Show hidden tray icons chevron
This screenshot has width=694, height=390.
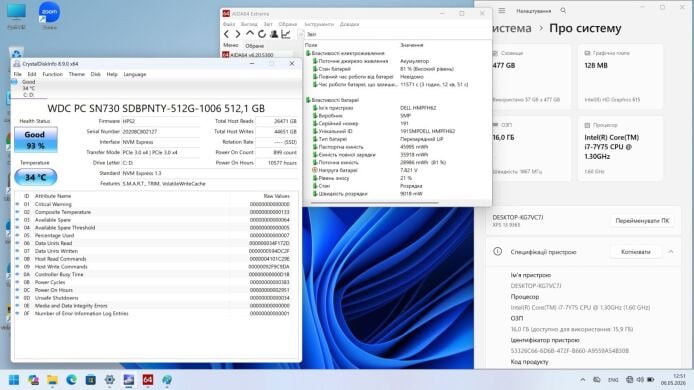[x=582, y=380]
